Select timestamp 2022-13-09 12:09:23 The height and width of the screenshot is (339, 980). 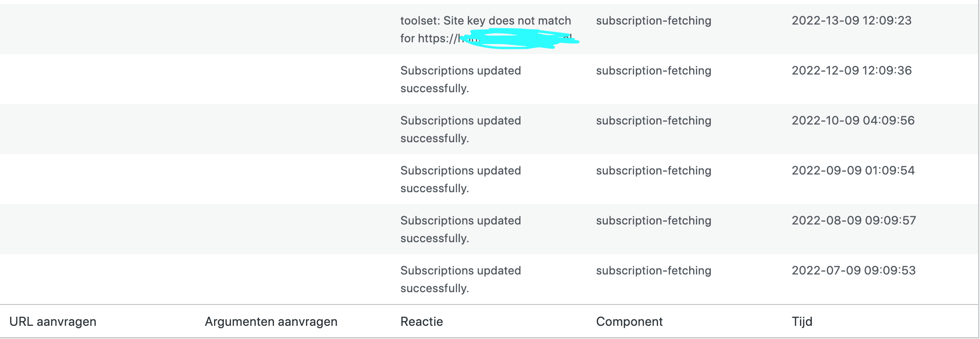tap(851, 20)
